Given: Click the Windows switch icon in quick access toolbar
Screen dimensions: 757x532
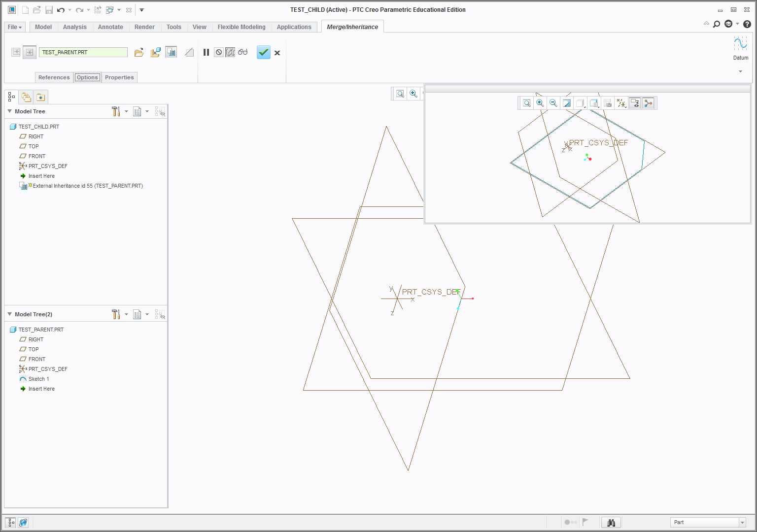Looking at the screenshot, I should (x=110, y=10).
